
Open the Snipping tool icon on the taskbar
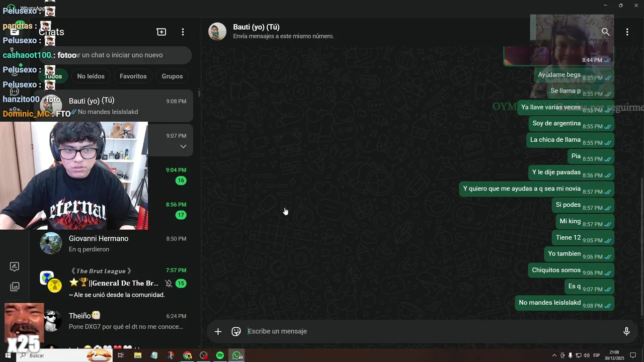click(x=171, y=355)
